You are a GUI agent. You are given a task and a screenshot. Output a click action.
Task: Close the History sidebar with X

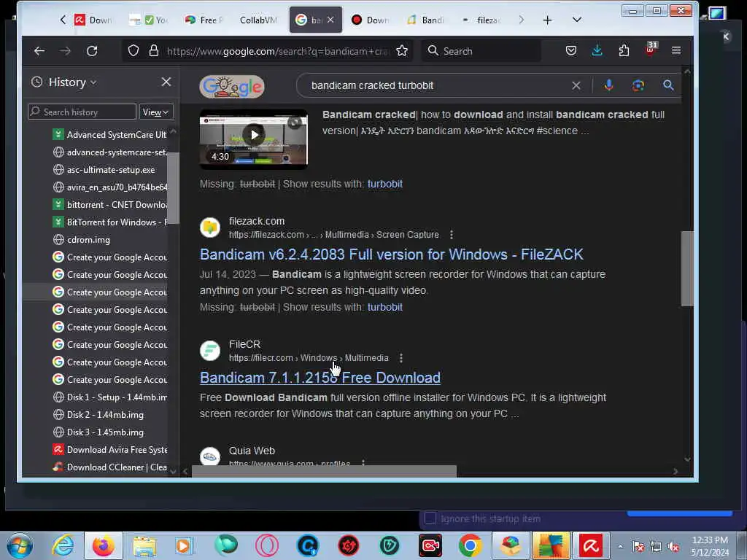pyautogui.click(x=166, y=82)
